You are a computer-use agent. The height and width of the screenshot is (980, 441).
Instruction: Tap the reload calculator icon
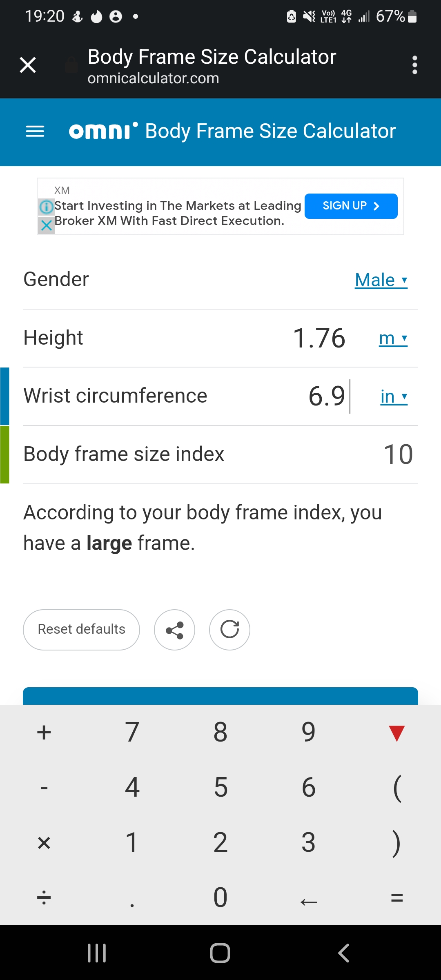(x=229, y=630)
